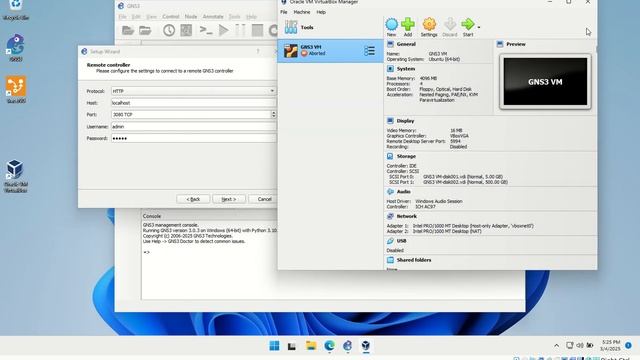Open the Machine menu in VirtualBox Manager

pos(302,12)
